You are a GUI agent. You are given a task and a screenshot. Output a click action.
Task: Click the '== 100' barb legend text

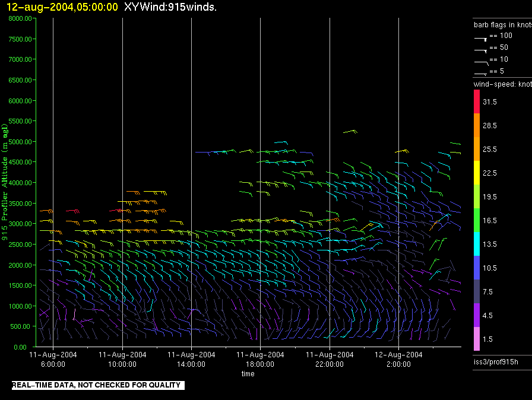(x=501, y=36)
